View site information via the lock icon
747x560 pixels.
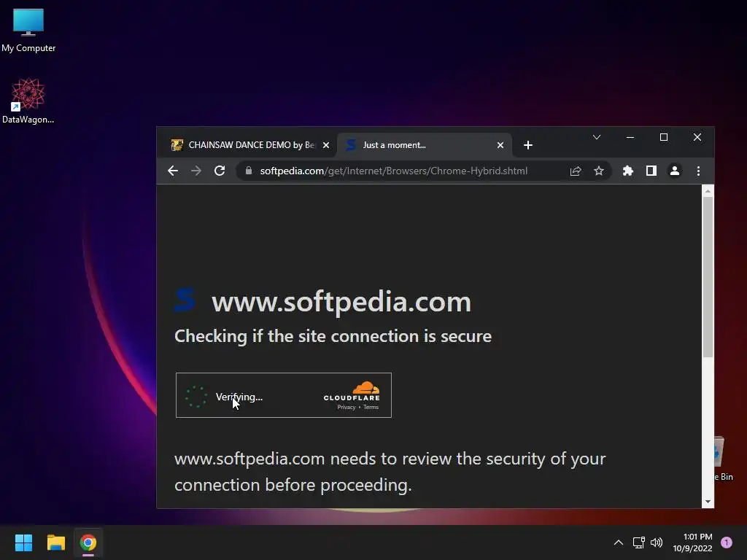(x=249, y=171)
